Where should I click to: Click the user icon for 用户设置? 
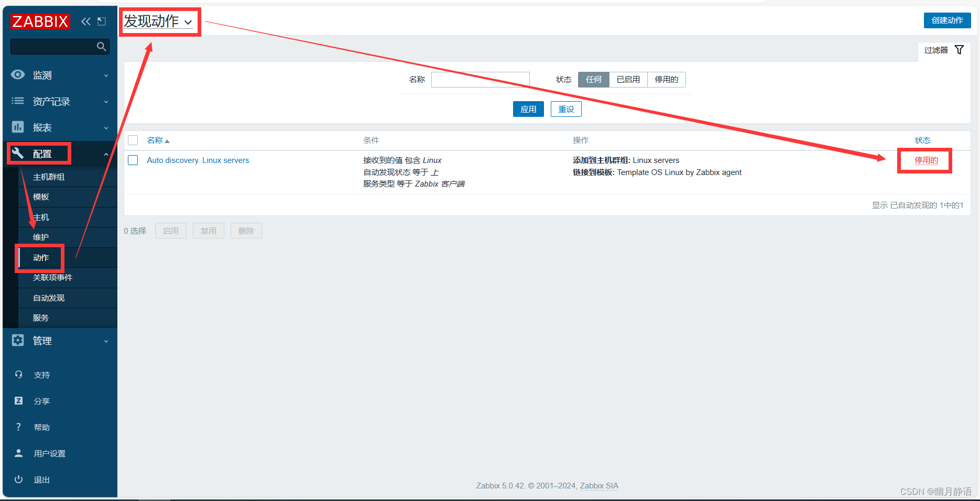click(x=19, y=453)
